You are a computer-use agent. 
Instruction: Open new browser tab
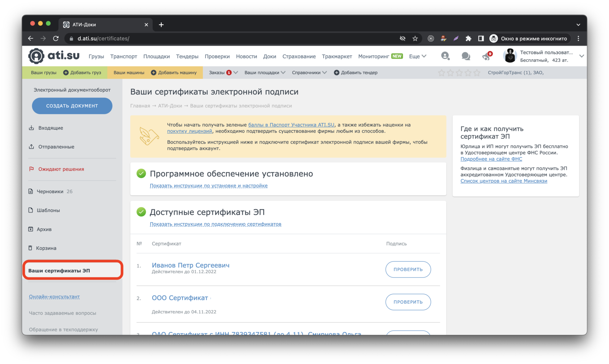161,25
